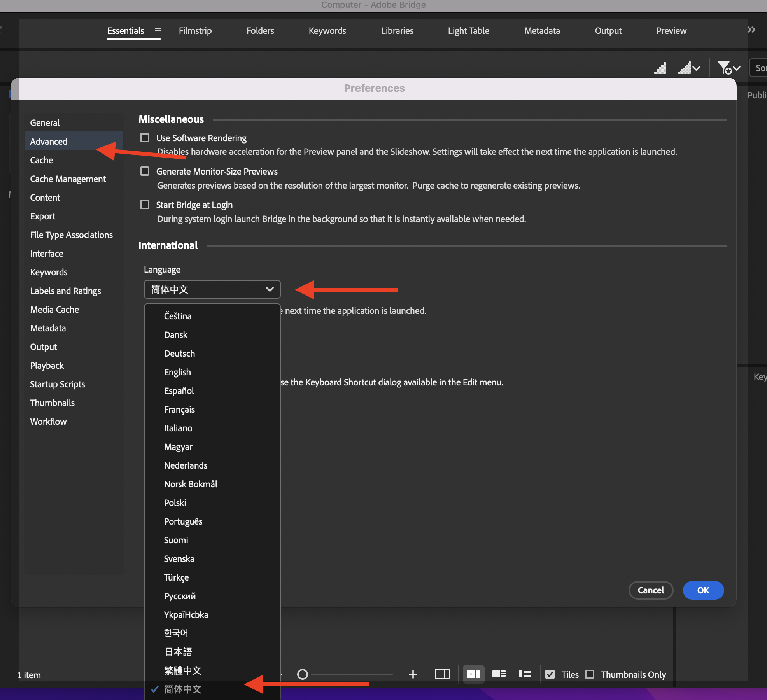Enable Use Software Rendering checkbox
The height and width of the screenshot is (700, 767).
pos(145,138)
